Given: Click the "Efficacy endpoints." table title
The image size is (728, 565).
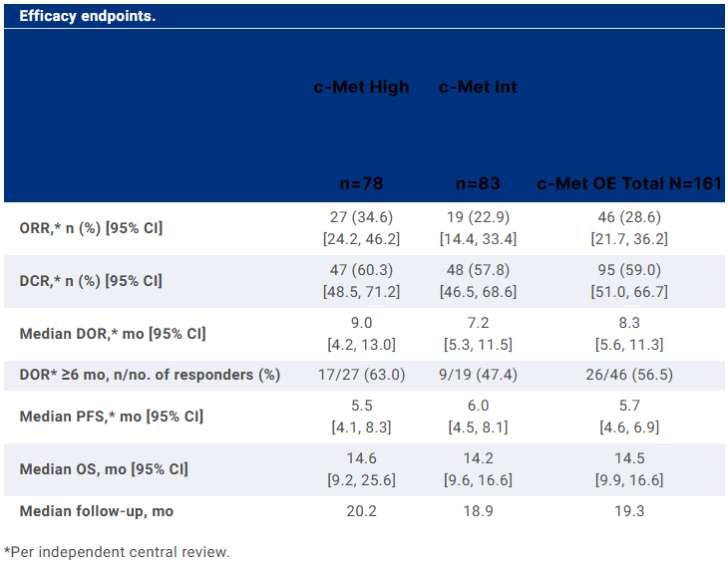Looking at the screenshot, I should (x=88, y=17).
